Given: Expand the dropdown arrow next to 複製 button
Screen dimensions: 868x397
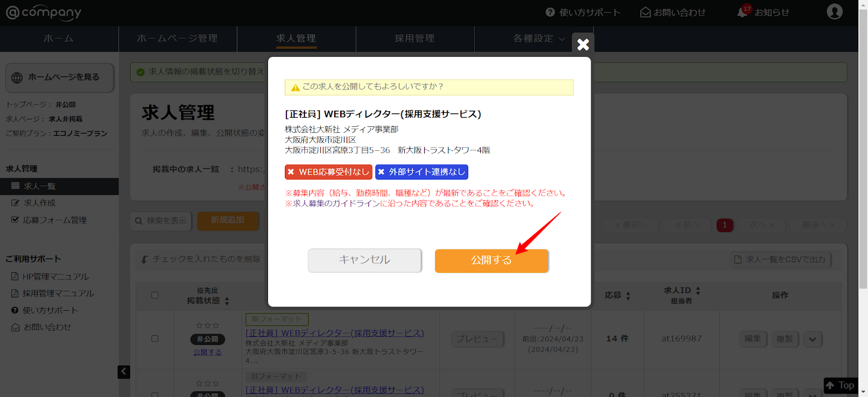Looking at the screenshot, I should click(812, 340).
